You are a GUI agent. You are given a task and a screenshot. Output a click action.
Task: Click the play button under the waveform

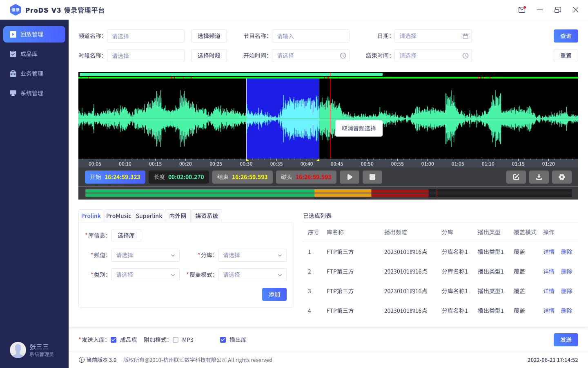coord(350,177)
